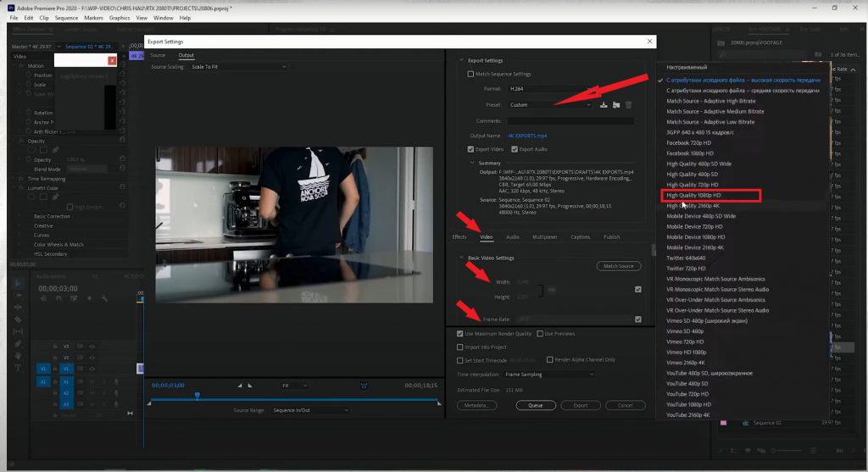Switch to the Captions tab

point(580,236)
